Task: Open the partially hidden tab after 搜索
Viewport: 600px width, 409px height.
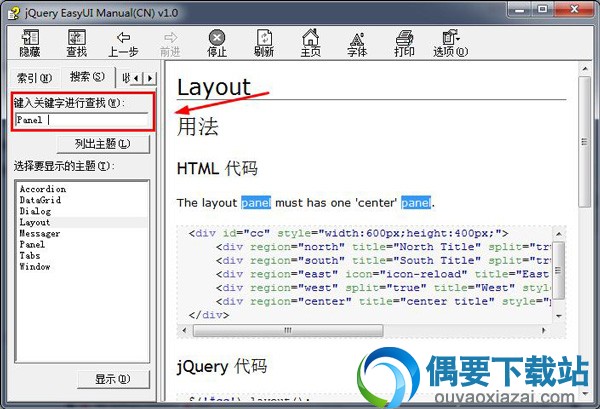Action: pyautogui.click(x=125, y=78)
